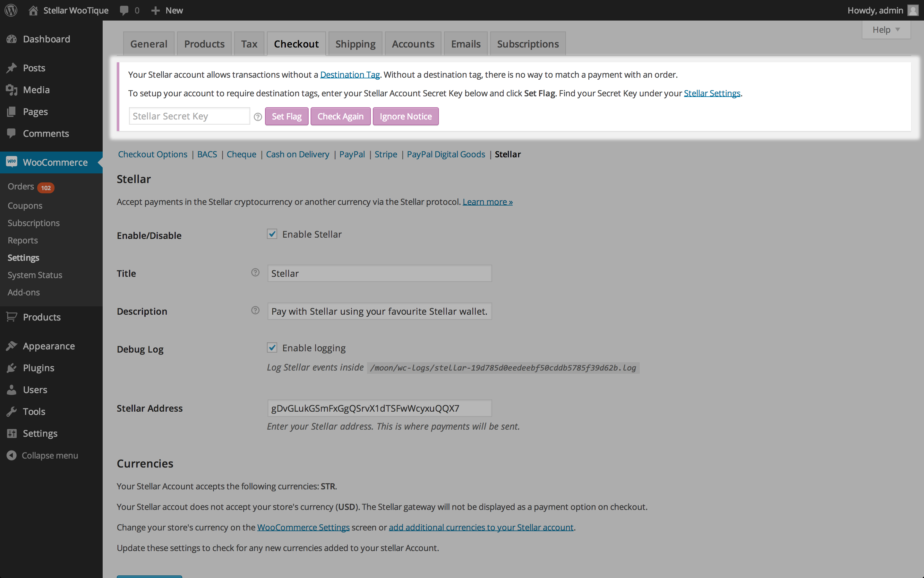
Task: Open the Destination Tag link
Action: [x=350, y=74]
